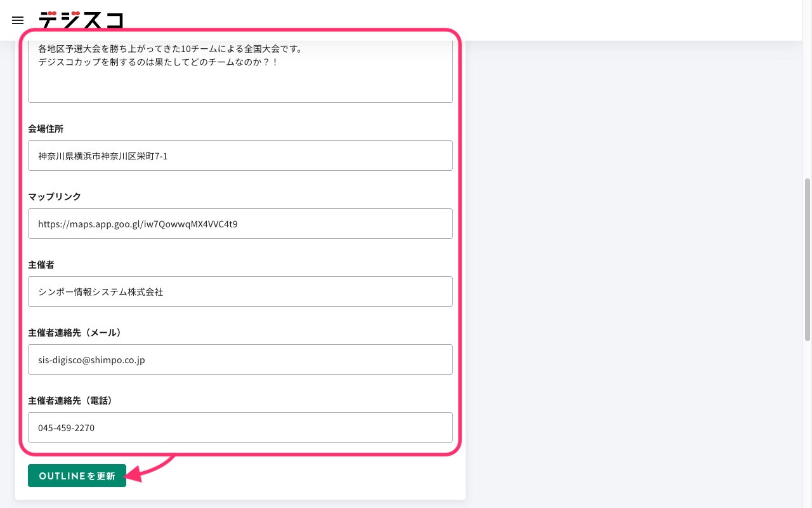Click the 主催者連絡先（電話） label
The width and height of the screenshot is (812, 508).
70,401
